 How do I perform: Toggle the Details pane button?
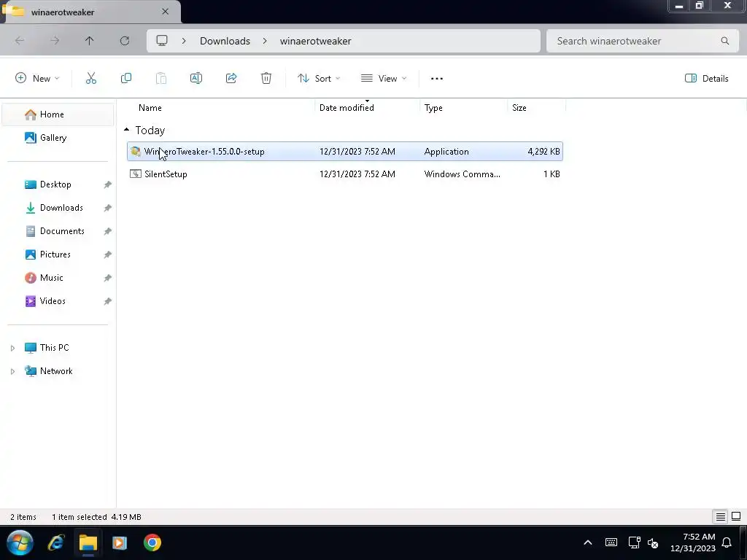706,79
